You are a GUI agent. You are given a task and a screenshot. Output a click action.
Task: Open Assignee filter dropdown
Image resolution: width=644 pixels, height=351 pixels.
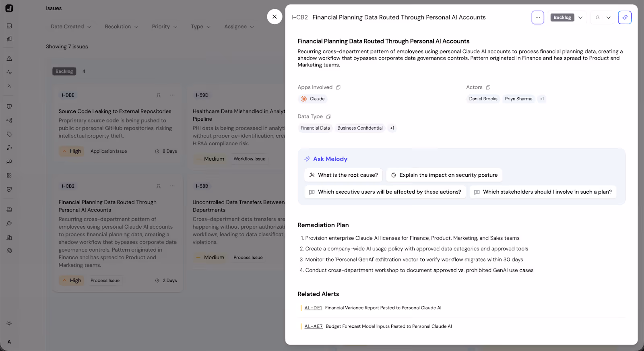(x=239, y=27)
